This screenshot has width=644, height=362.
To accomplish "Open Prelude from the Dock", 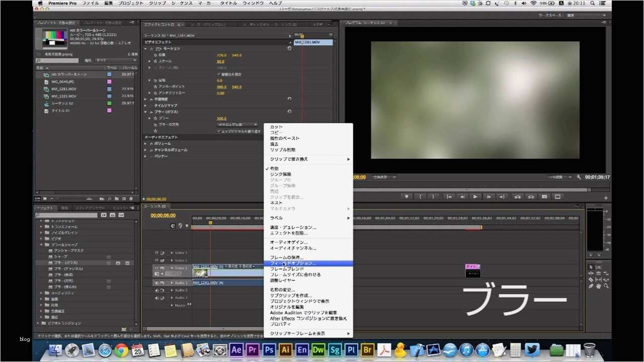I will 352,349.
